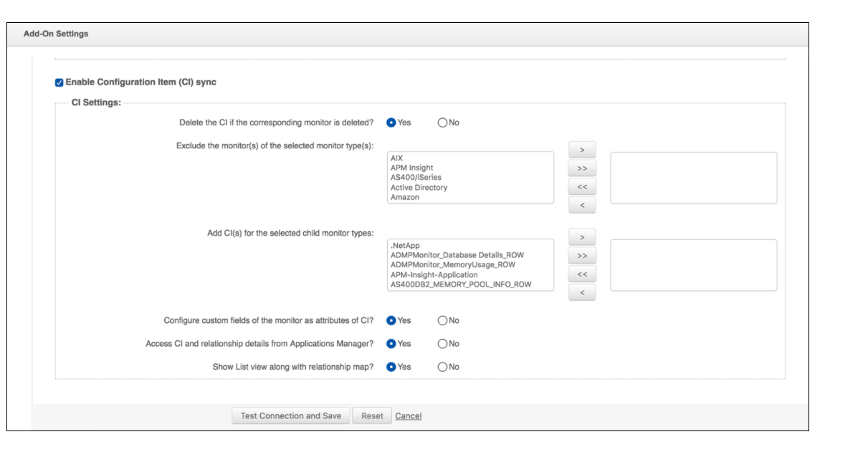Select Active Directory in exclude monitor list

coord(419,188)
